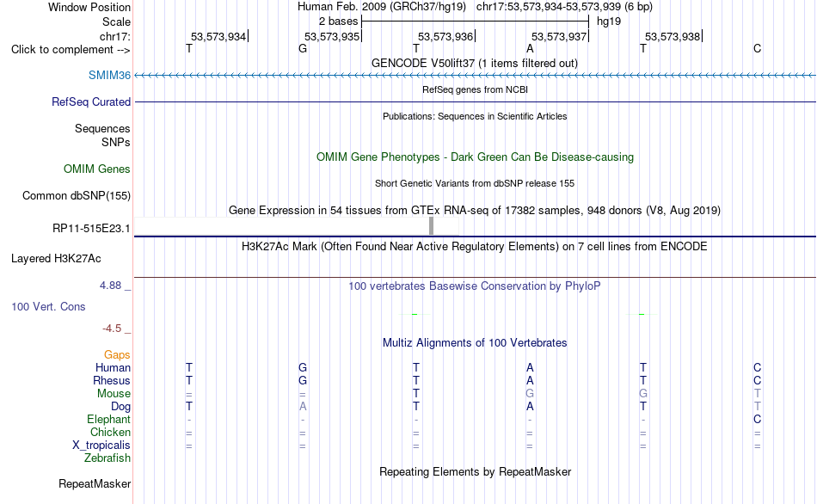The width and height of the screenshot is (817, 504).
Task: Click the GTEx Gene Expression track title
Action: coord(475,211)
